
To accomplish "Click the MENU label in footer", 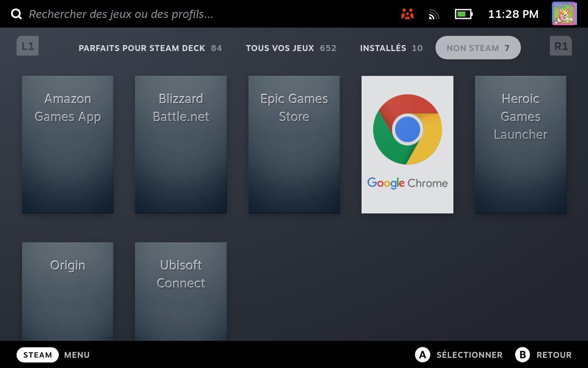I will pyautogui.click(x=77, y=355).
